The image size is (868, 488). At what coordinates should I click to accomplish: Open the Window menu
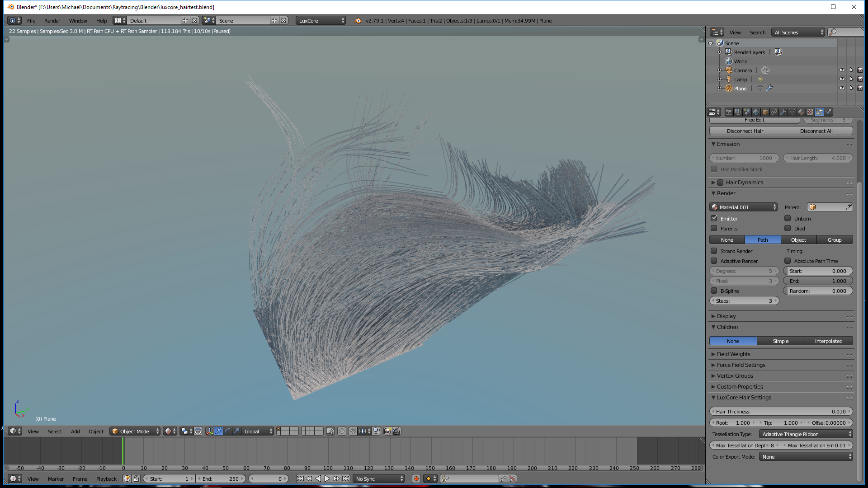[78, 20]
